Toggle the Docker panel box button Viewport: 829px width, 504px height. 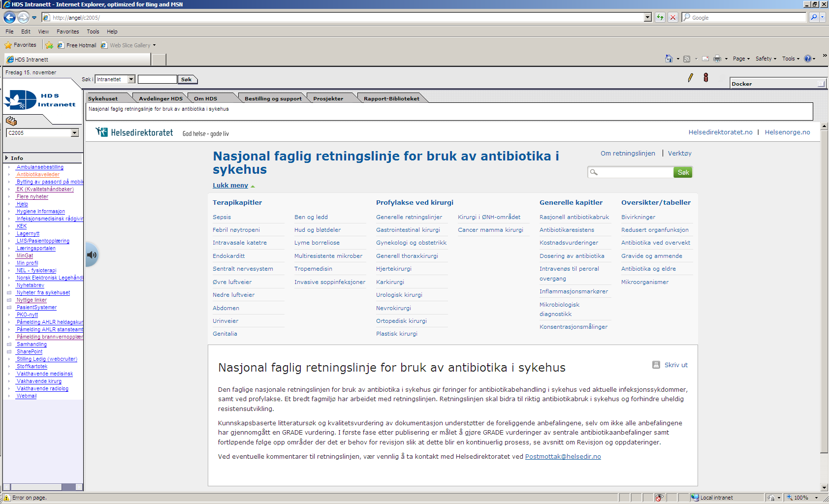(821, 84)
